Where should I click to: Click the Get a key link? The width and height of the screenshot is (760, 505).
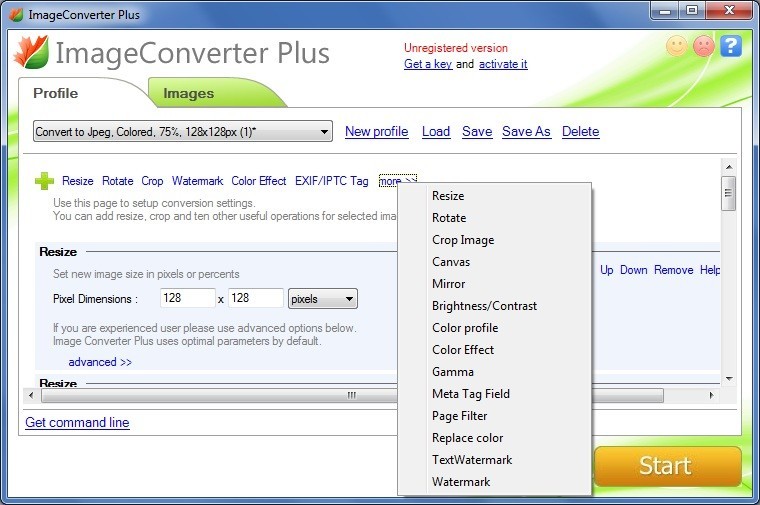428,64
